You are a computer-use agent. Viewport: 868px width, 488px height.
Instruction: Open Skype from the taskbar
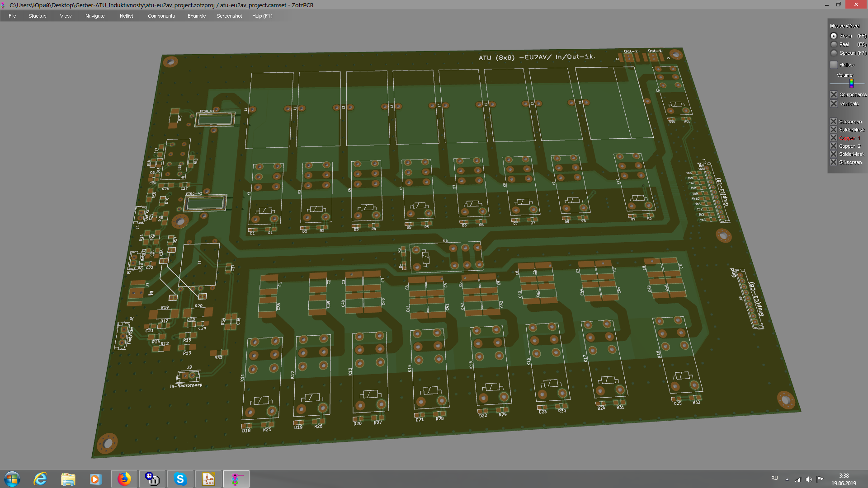point(180,479)
